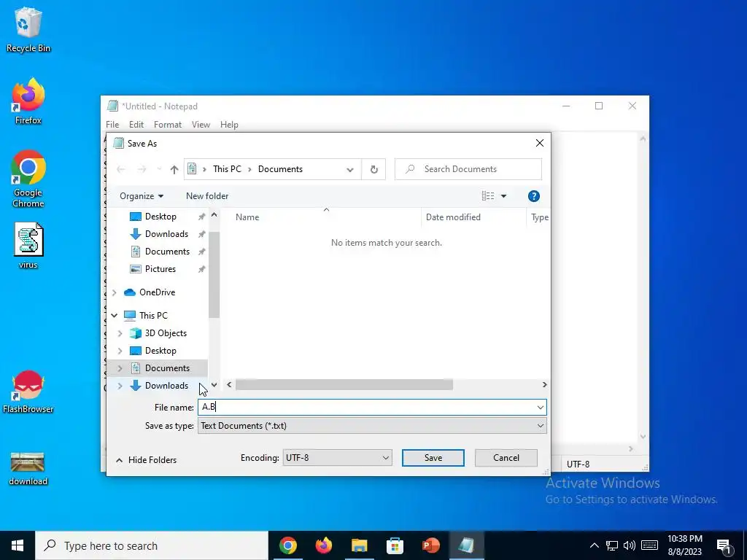Click This PC in the address path

tap(228, 169)
